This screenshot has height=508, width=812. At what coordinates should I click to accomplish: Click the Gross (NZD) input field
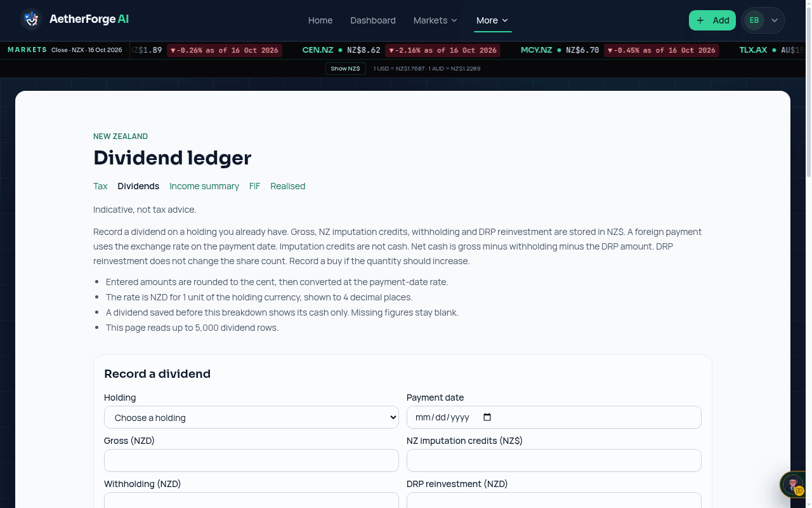click(251, 460)
